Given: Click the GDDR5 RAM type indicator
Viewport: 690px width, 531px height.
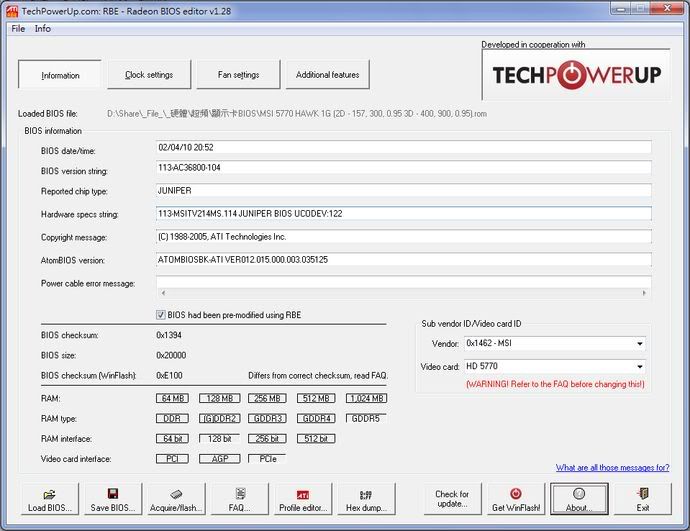Looking at the screenshot, I should click(366, 418).
